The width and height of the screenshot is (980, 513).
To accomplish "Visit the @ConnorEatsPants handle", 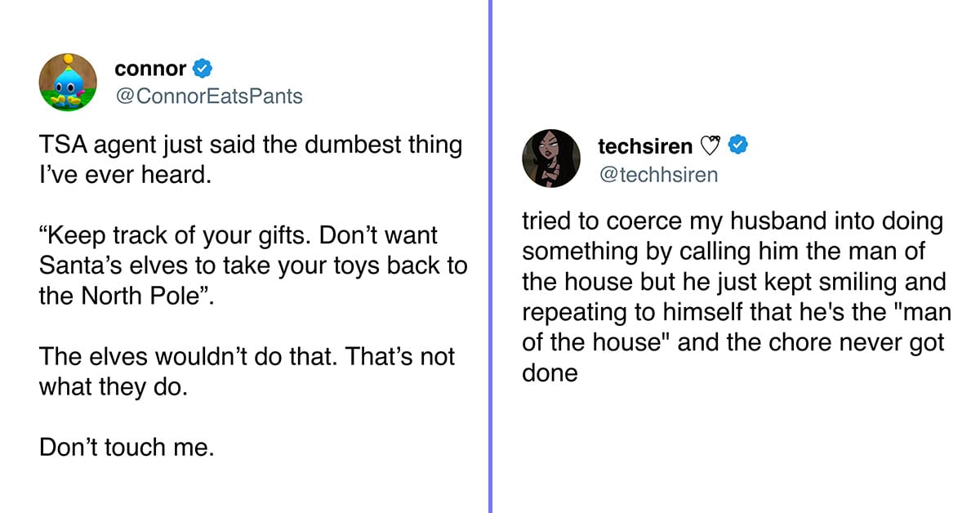I will point(208,96).
